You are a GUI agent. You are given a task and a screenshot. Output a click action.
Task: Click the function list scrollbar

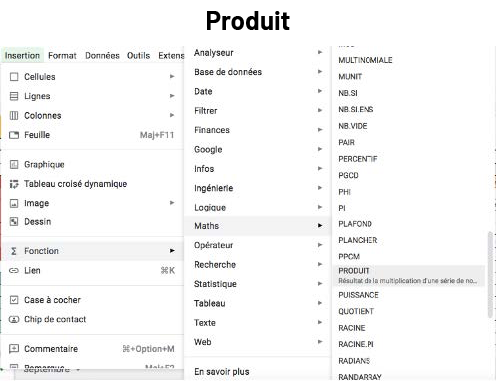(490, 275)
